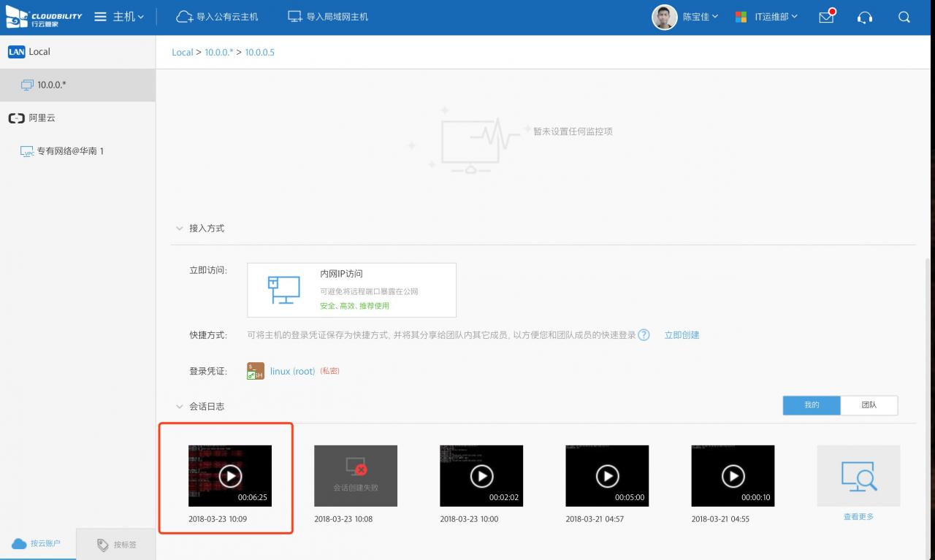Screen dimensions: 935x560
Task: Click the SSH credential icon
Action: (x=255, y=371)
